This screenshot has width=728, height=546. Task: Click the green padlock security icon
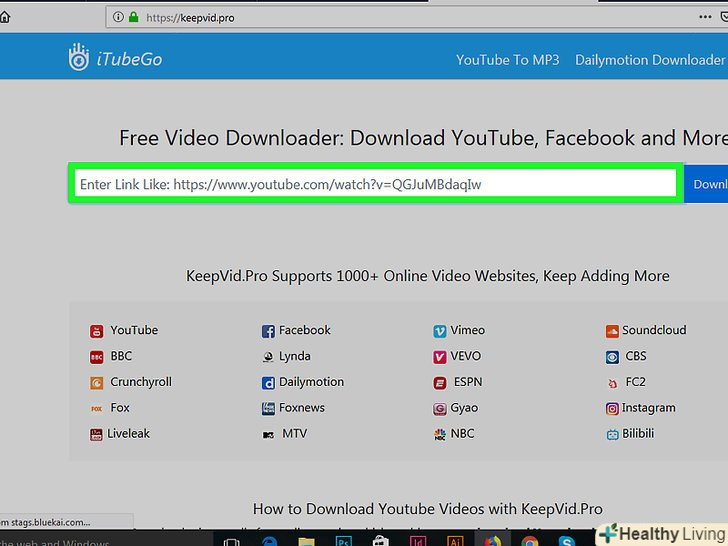click(x=134, y=18)
